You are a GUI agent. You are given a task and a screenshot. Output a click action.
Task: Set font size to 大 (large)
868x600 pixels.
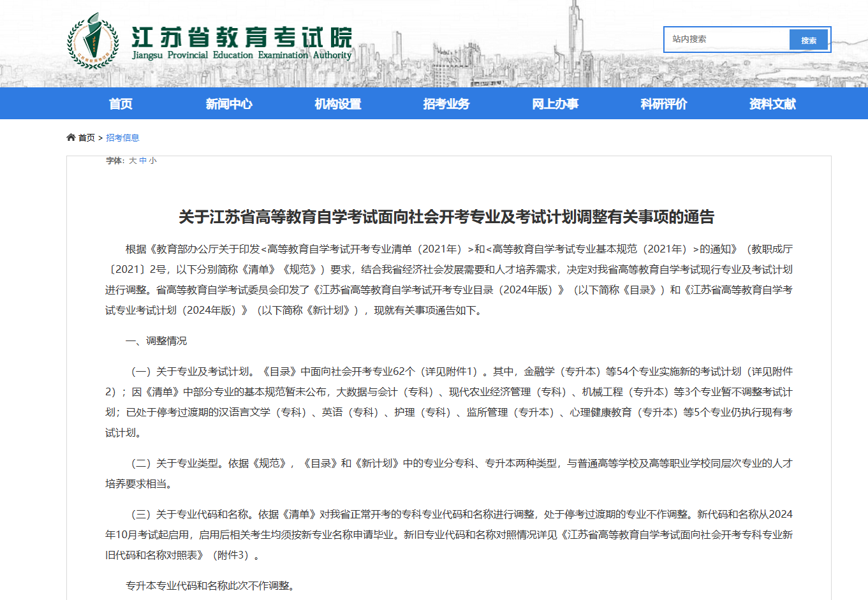[x=133, y=161]
